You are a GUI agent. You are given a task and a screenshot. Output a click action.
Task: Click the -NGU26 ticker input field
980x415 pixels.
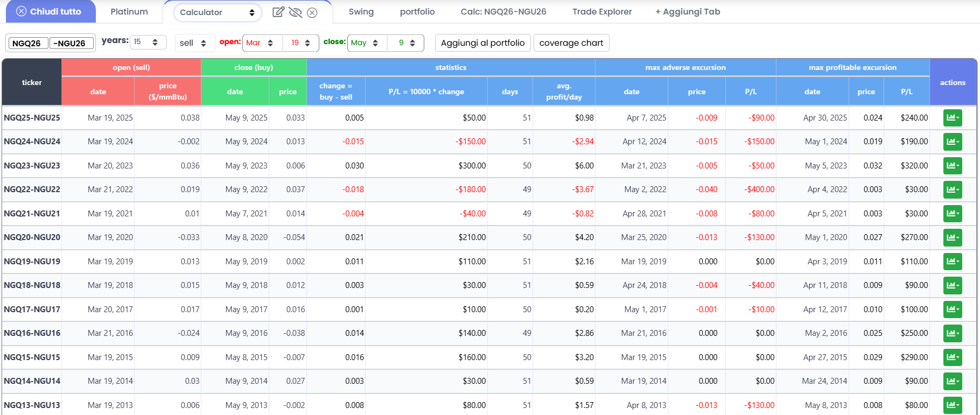(x=72, y=44)
